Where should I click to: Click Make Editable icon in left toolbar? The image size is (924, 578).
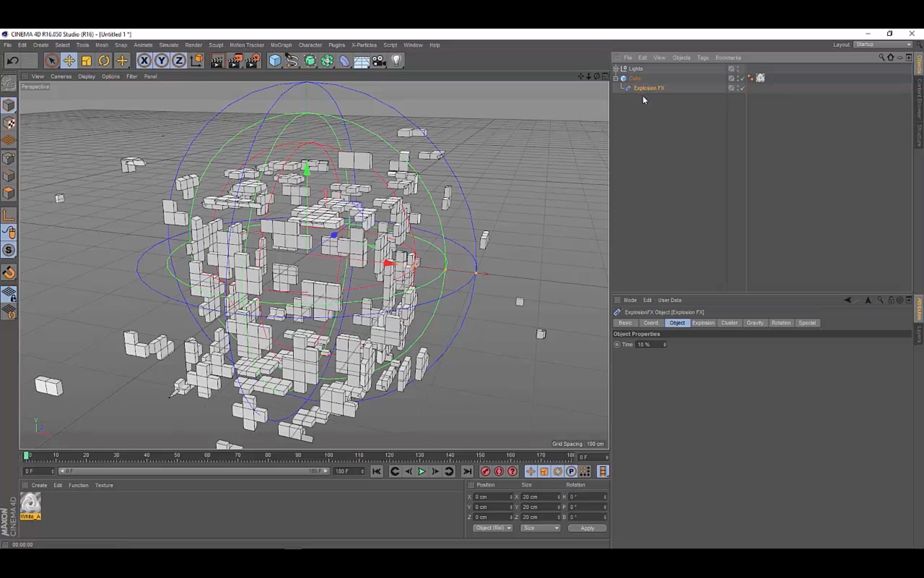click(x=9, y=83)
